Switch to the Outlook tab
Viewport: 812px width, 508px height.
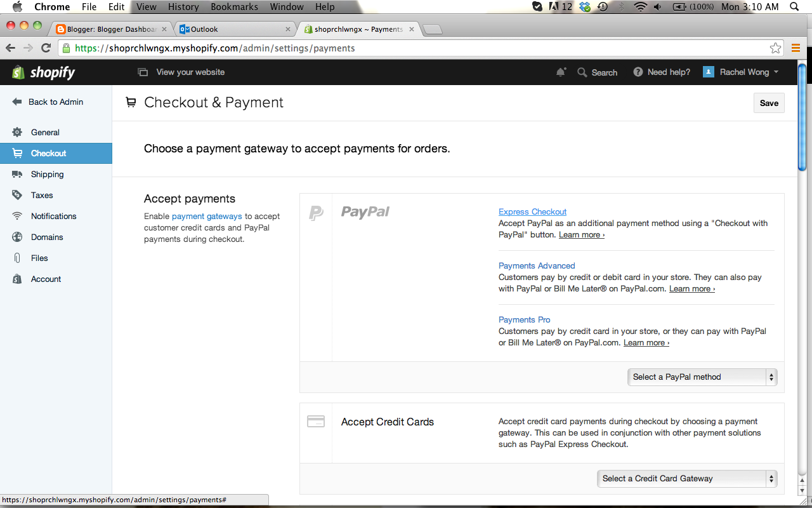(235, 29)
